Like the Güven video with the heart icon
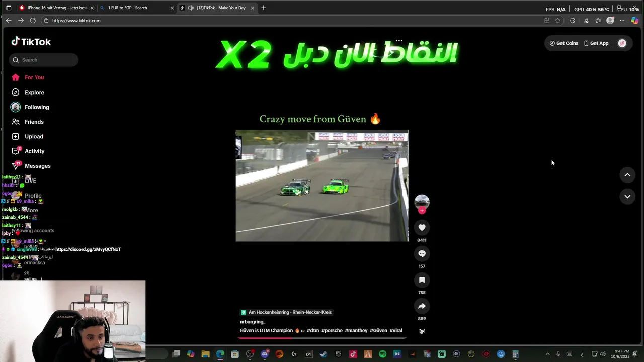This screenshot has height=362, width=644. point(422,228)
